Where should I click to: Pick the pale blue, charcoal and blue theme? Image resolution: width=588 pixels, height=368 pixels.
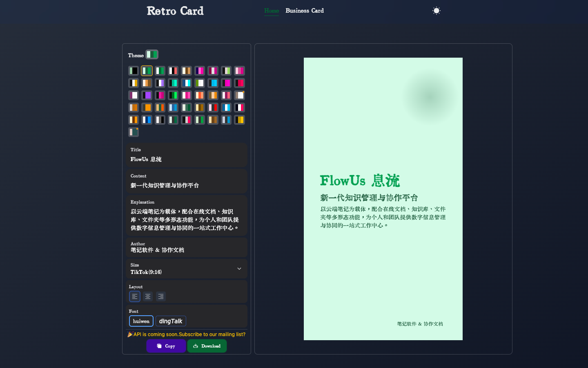click(x=226, y=120)
